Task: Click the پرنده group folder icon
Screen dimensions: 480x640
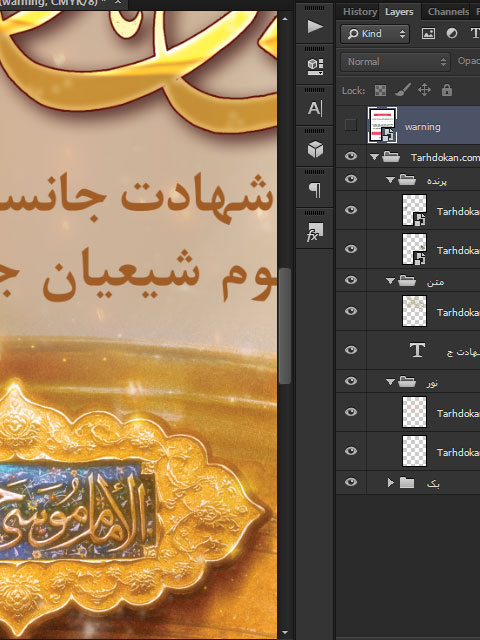Action: (407, 180)
